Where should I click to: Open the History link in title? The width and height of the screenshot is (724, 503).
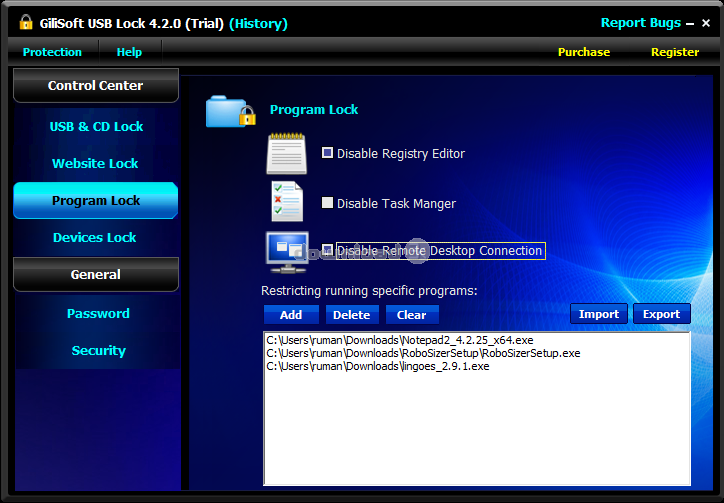[x=258, y=23]
